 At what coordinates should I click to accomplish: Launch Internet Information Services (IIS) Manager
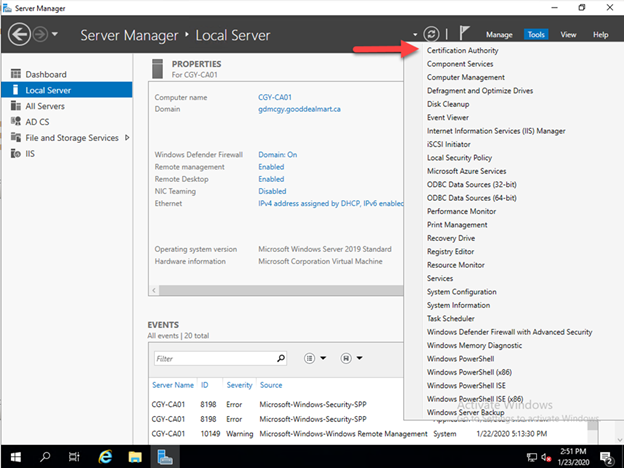[x=496, y=131]
